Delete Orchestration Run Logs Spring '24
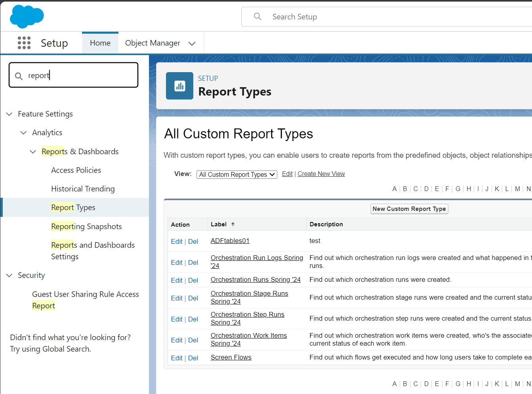 pyautogui.click(x=193, y=262)
